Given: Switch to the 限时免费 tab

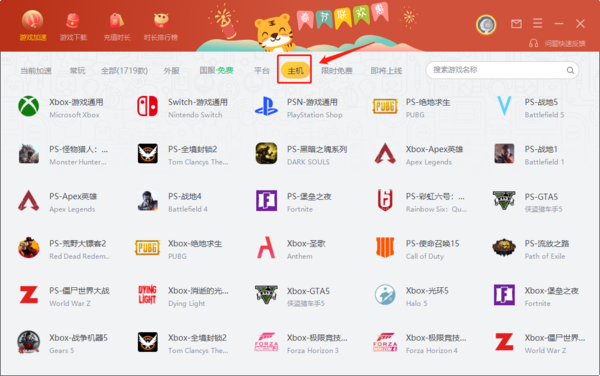Looking at the screenshot, I should 336,71.
